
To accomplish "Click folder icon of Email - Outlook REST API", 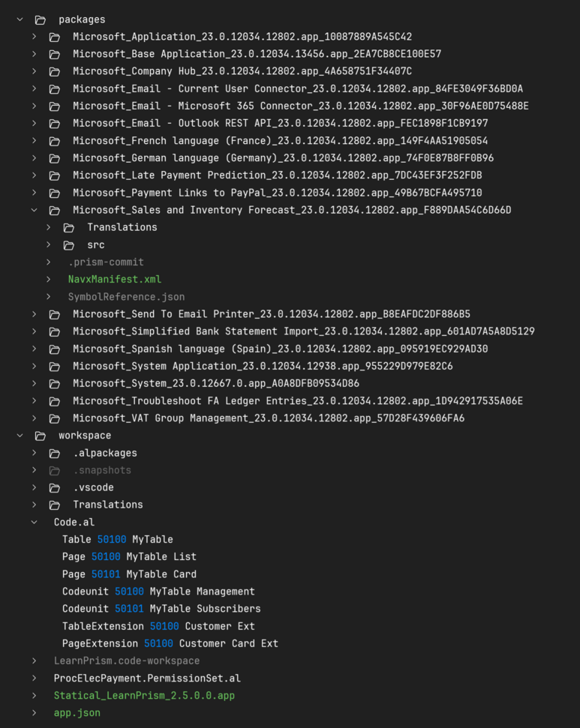I will pyautogui.click(x=55, y=124).
